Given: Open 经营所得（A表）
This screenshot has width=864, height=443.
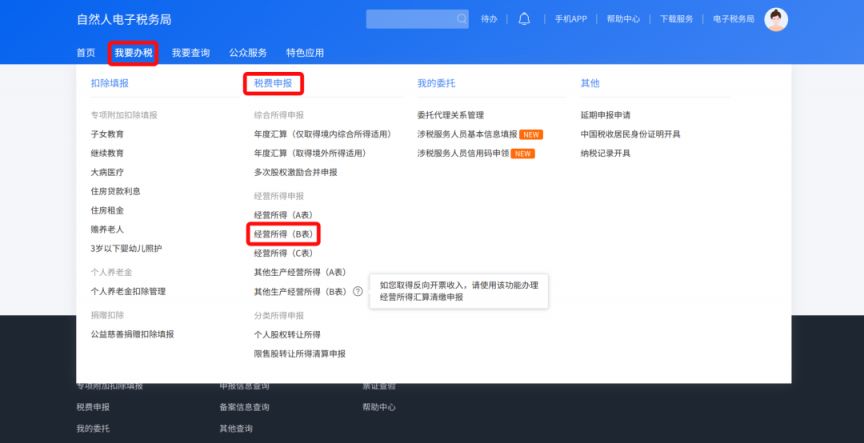Looking at the screenshot, I should coord(283,215).
